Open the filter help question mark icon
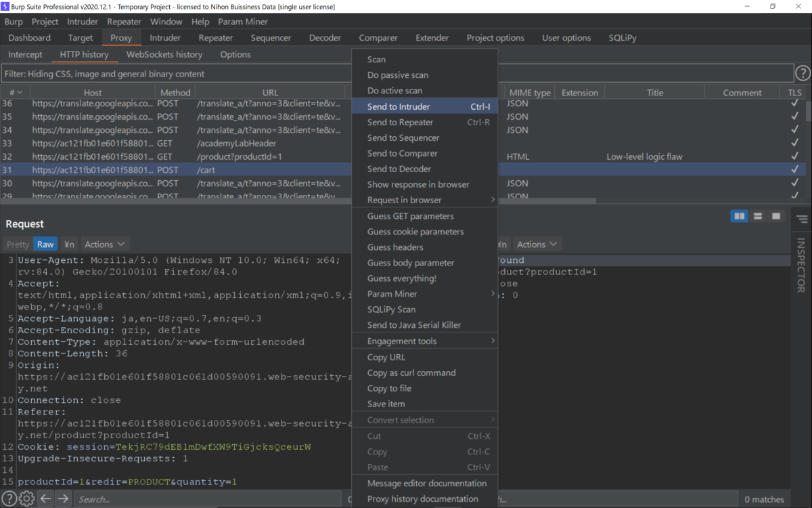This screenshot has height=508, width=812. [x=803, y=73]
